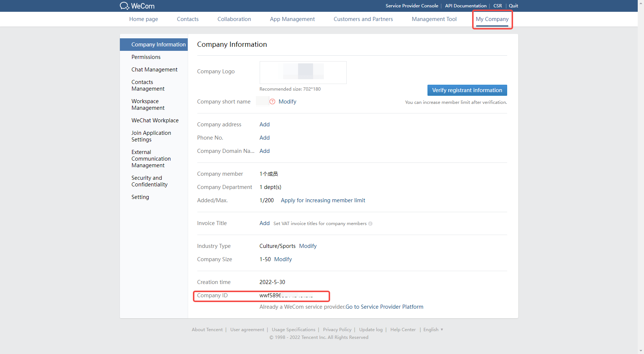Open the English language dropdown
This screenshot has height=354, width=644.
tap(433, 330)
